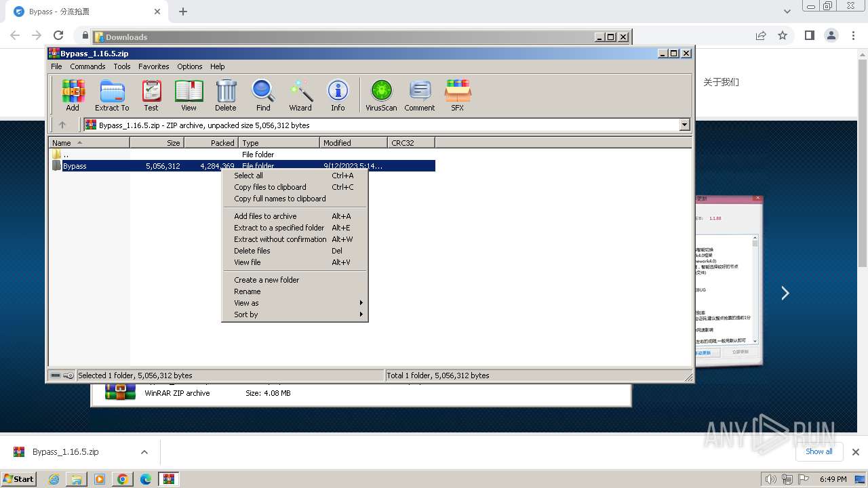Screen dimensions: 868x488
Task: Open the Chrome tab search dropdown
Action: (x=787, y=12)
